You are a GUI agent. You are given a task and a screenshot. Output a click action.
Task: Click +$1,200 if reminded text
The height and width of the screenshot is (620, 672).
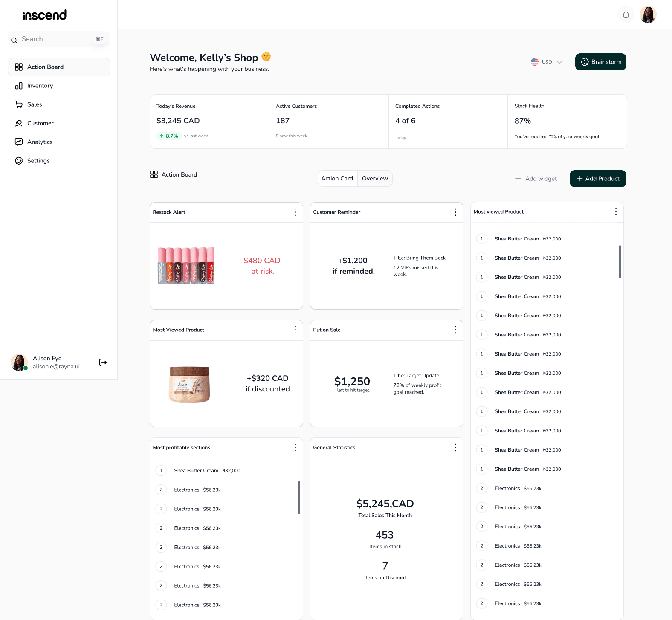[353, 266]
